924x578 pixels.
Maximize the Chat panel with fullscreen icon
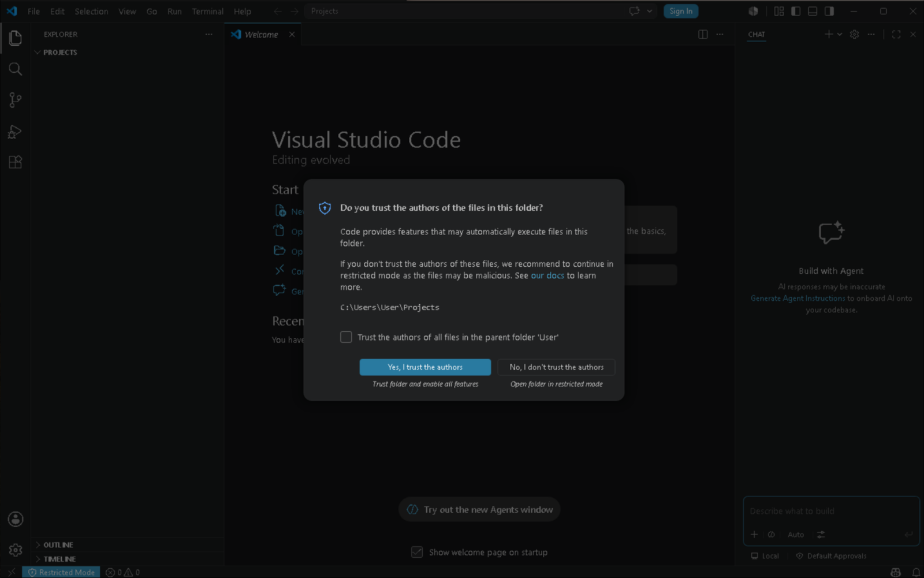coord(896,35)
